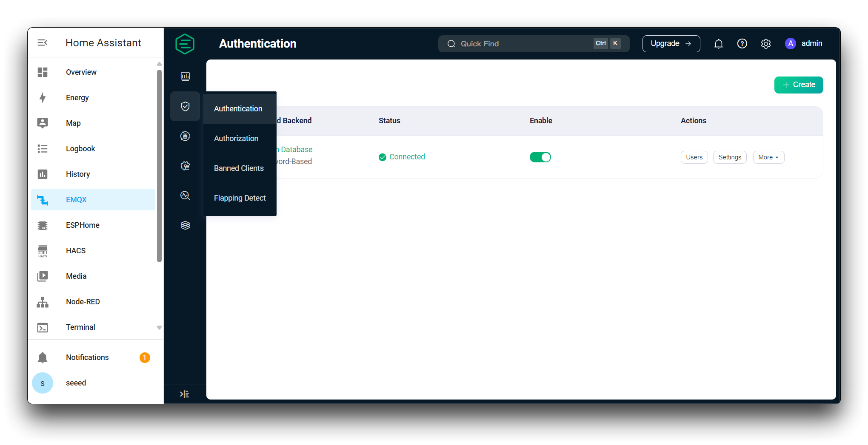Open the EMQX settings gear icon
868x445 pixels.
point(766,44)
